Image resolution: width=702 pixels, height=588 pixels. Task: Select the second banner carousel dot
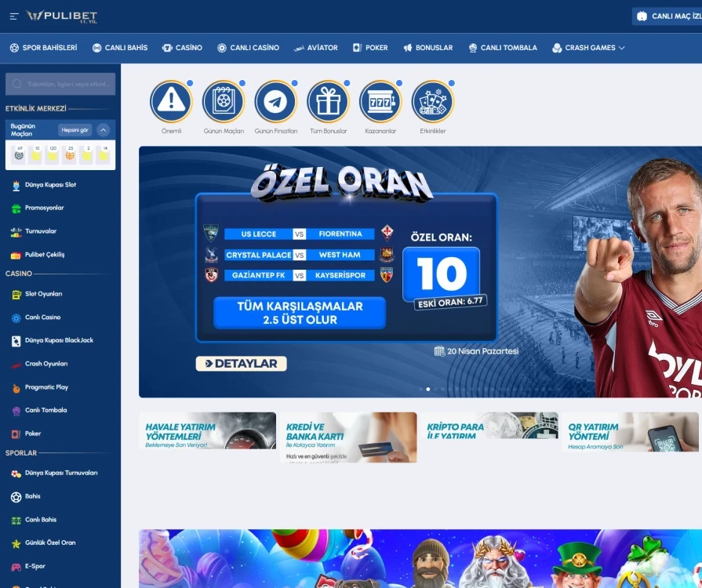(x=428, y=390)
